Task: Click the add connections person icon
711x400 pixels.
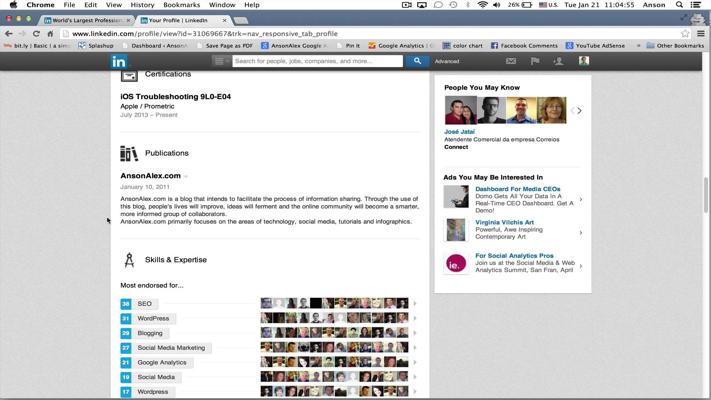Action: [559, 61]
